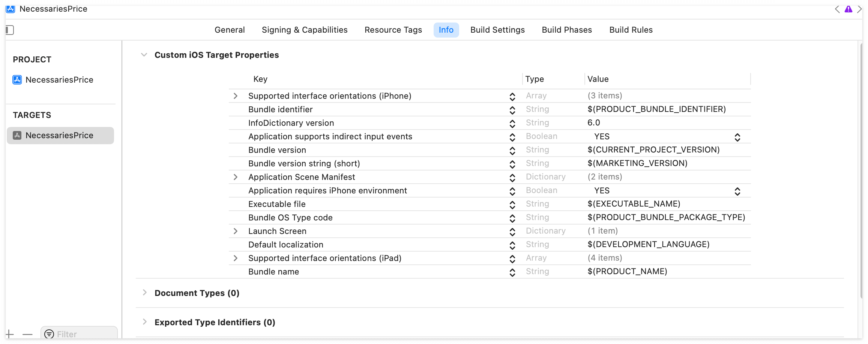Go to the next issue arrow
Image resolution: width=868 pixels, height=344 pixels.
point(859,9)
